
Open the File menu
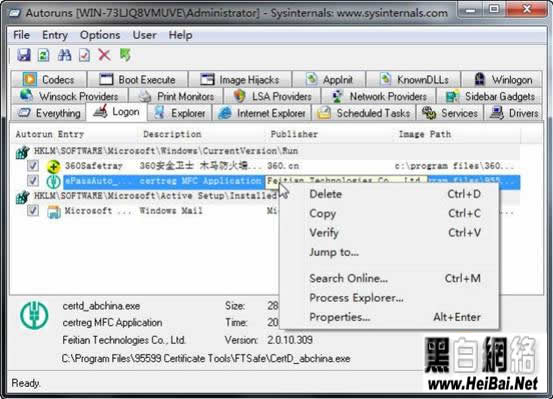[x=21, y=35]
